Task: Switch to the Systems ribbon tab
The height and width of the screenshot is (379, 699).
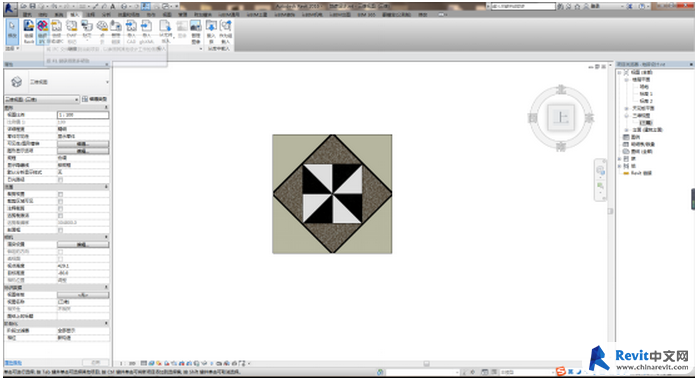Action: 58,15
